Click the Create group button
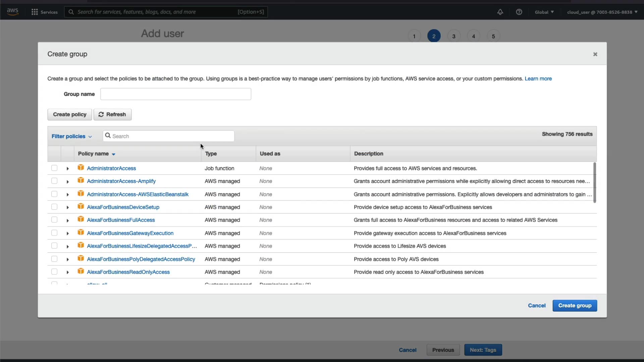 575,306
